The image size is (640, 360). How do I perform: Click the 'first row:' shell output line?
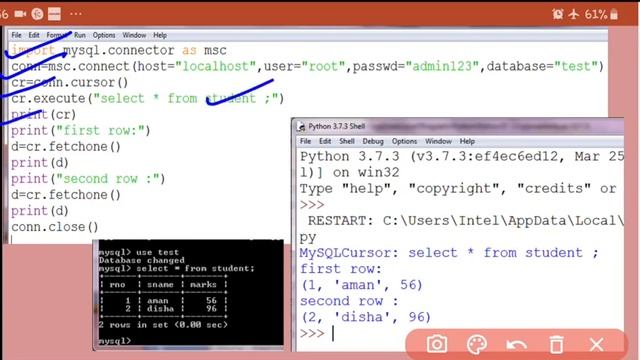point(341,269)
